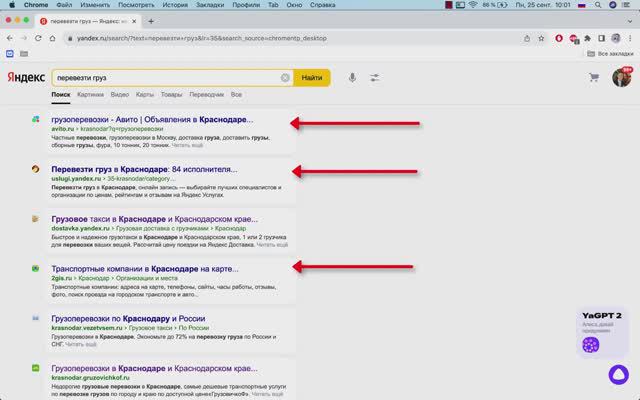Open the Chrome extensions puzzle icon
This screenshot has height=400, width=640.
[587, 38]
